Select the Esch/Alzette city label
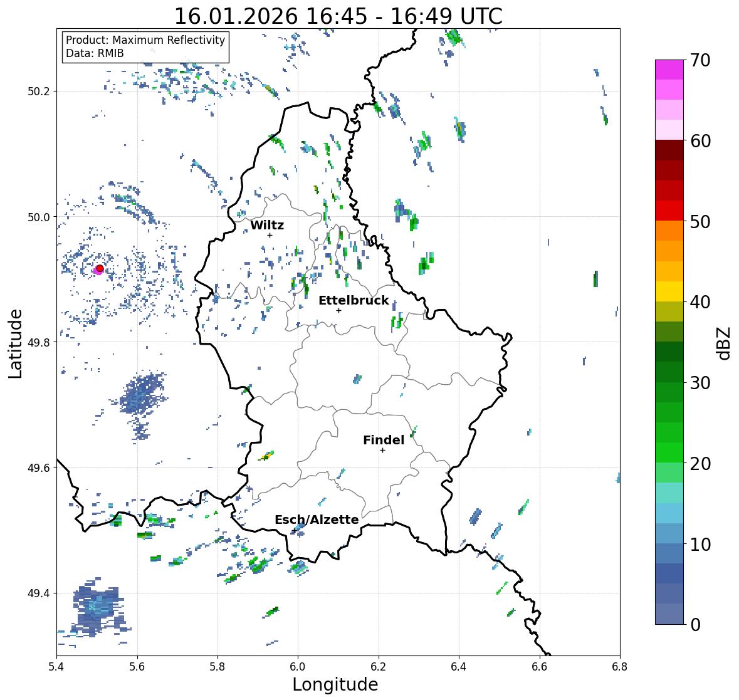The image size is (739, 700). pyautogui.click(x=317, y=520)
